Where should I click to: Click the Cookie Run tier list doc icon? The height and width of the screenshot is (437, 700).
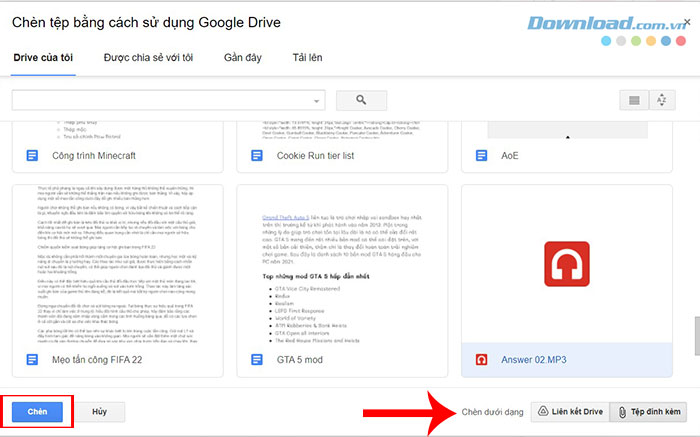tap(256, 156)
